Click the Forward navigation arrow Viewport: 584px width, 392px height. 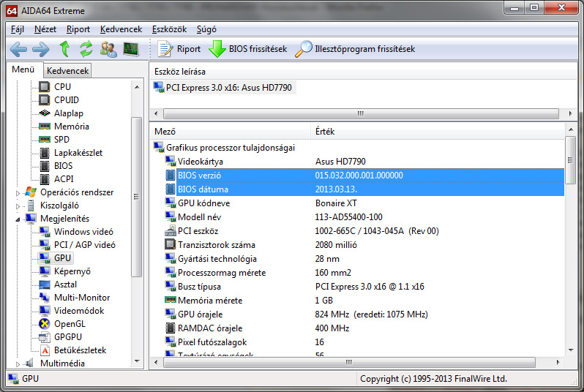tap(40, 49)
